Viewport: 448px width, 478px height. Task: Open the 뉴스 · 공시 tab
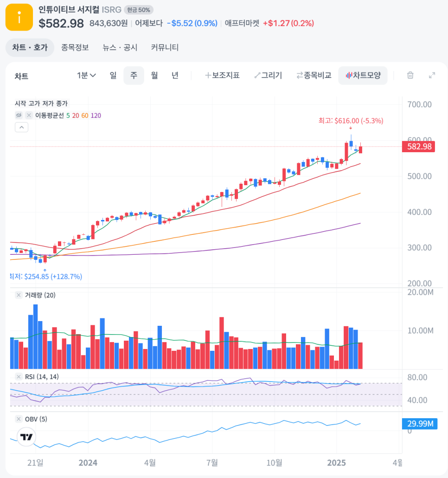coord(120,47)
